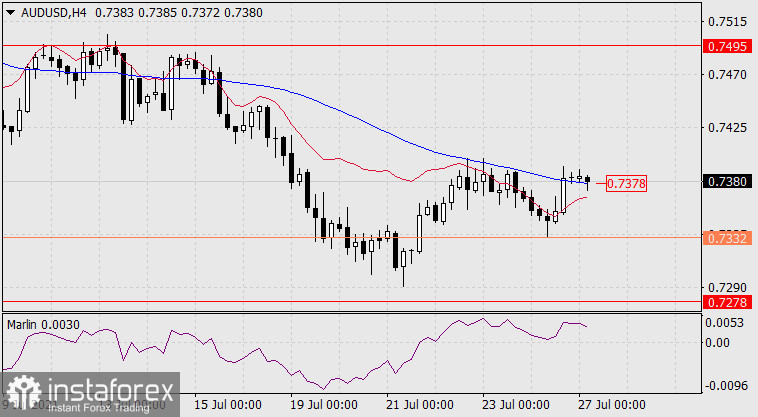Select the red 0.7332 price level tag
The width and height of the screenshot is (758, 417).
(726, 237)
